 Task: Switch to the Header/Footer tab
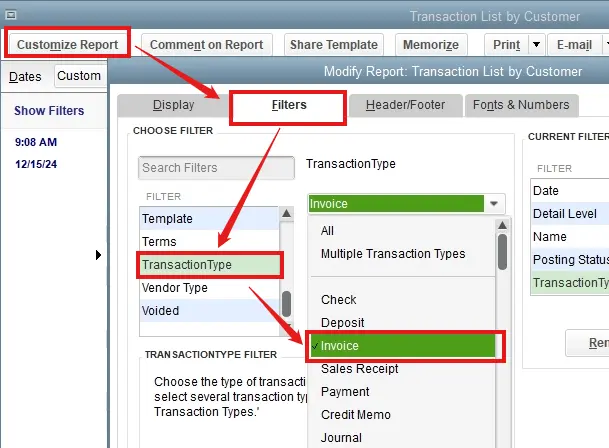[405, 105]
